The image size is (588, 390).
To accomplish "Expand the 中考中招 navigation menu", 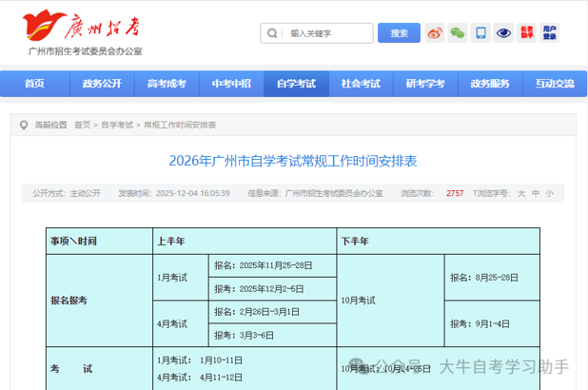I will coord(231,84).
